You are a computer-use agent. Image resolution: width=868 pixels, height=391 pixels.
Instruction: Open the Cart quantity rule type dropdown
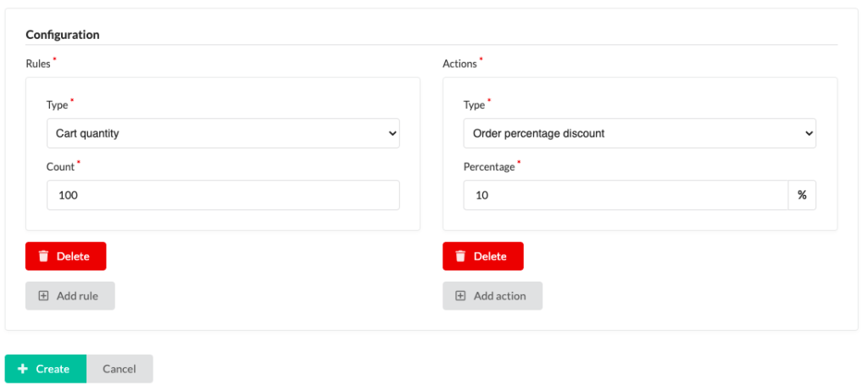(223, 133)
